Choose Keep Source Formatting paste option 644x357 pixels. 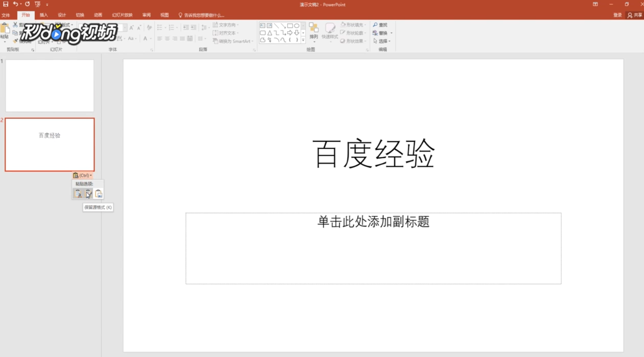pos(88,193)
